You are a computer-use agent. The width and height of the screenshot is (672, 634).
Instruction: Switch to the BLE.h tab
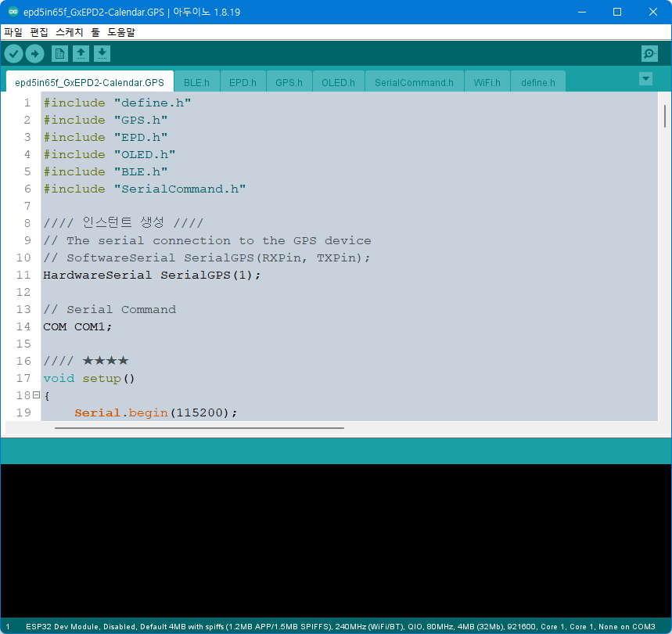[x=196, y=82]
